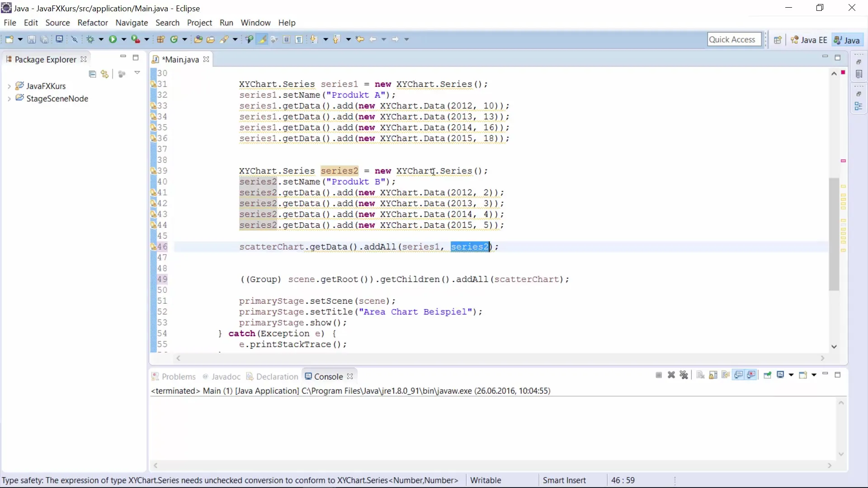Click the editor vertical scrollbar thumb
The width and height of the screenshot is (868, 488).
pyautogui.click(x=834, y=234)
